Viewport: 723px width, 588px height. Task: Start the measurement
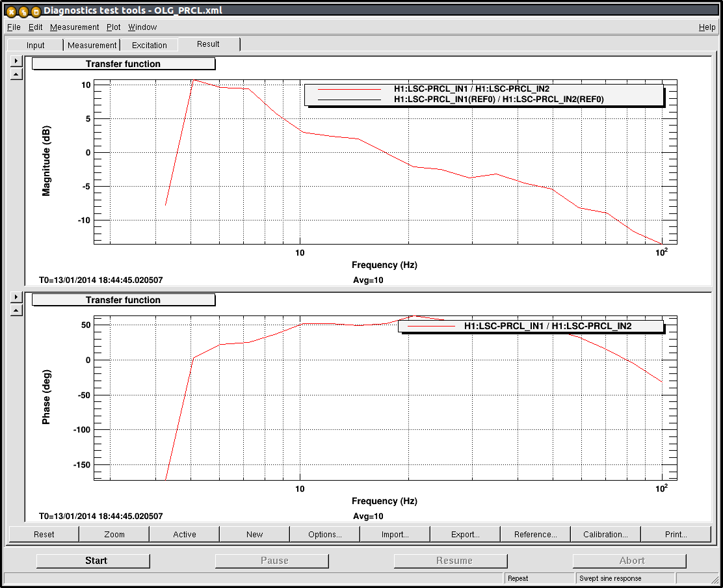93,561
